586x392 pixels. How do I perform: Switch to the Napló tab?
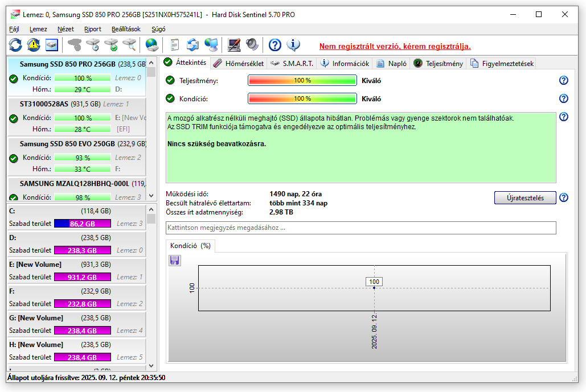(391, 64)
